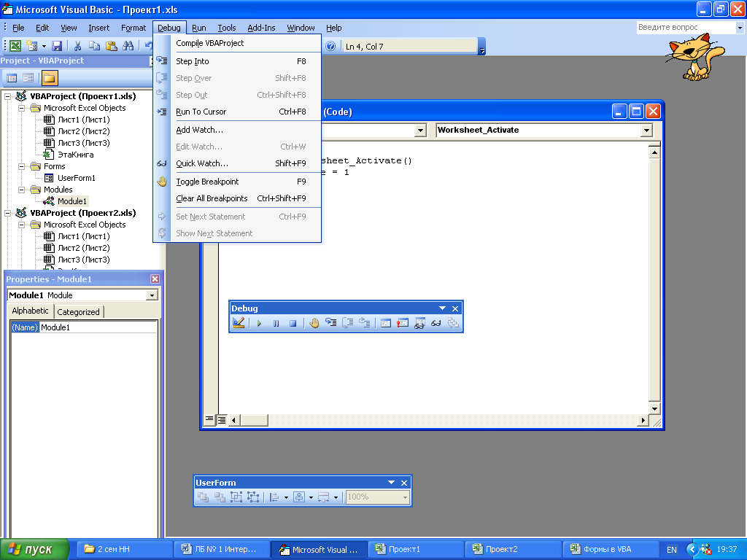Click Ungroup icon on UserForm toolbar
This screenshot has height=560, width=747.
[x=253, y=497]
